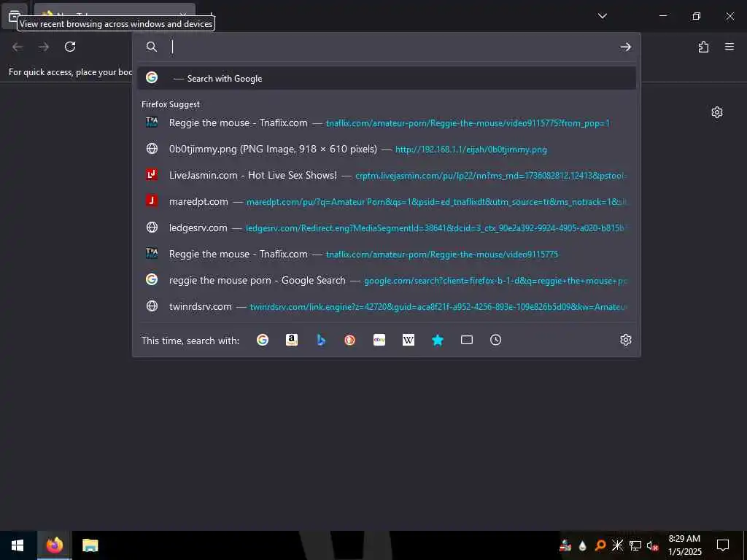Open the taskbar clock showing 8:29 AM
This screenshot has width=747, height=560.
[684, 545]
